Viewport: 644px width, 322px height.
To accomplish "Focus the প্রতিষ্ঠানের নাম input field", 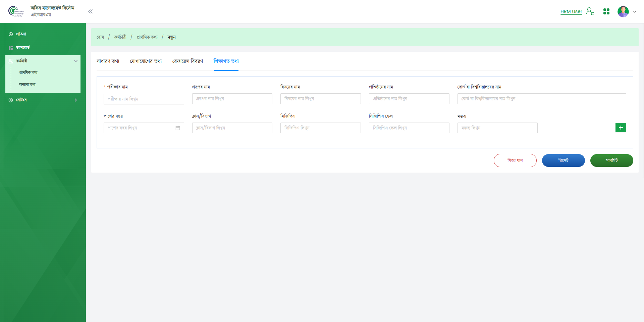I will point(409,99).
